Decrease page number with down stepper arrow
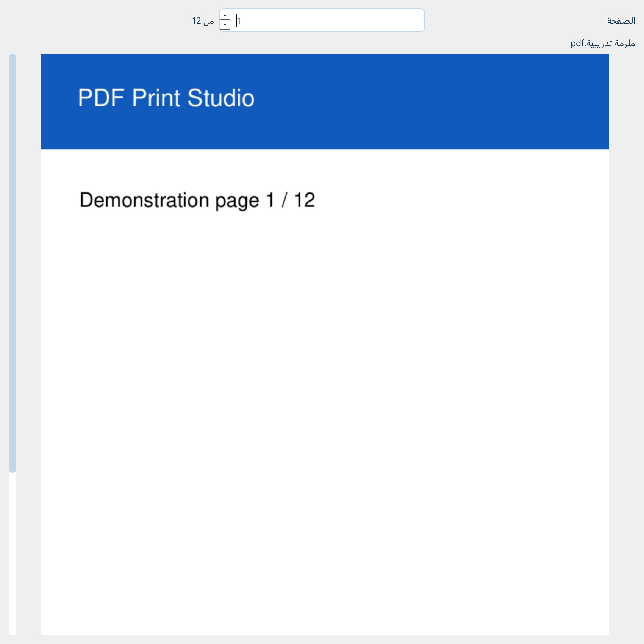The image size is (644, 644). [x=225, y=25]
